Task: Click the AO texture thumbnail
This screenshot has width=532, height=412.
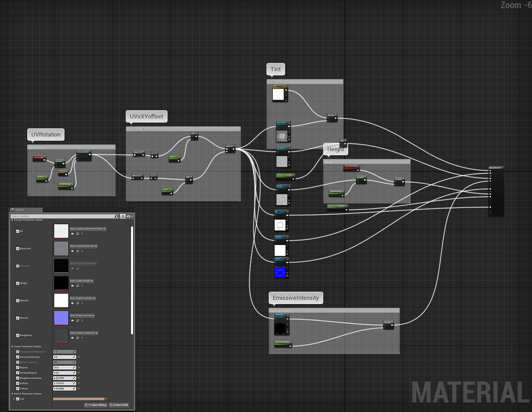Action: point(61,231)
